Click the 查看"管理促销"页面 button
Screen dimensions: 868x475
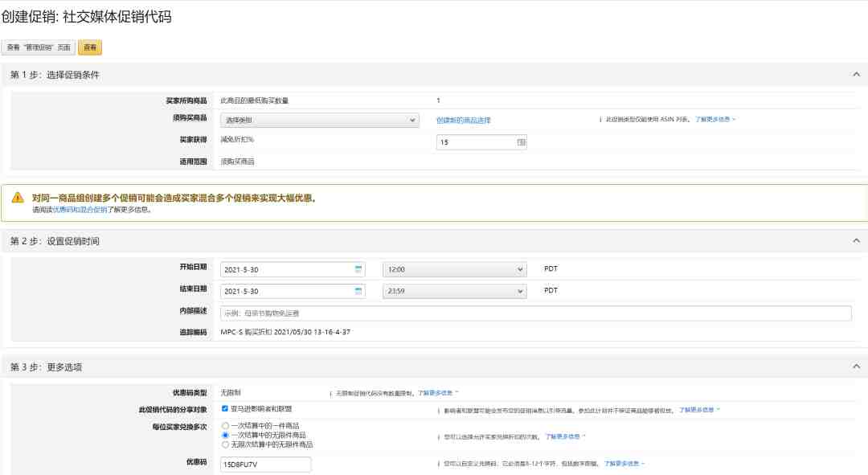coord(39,47)
